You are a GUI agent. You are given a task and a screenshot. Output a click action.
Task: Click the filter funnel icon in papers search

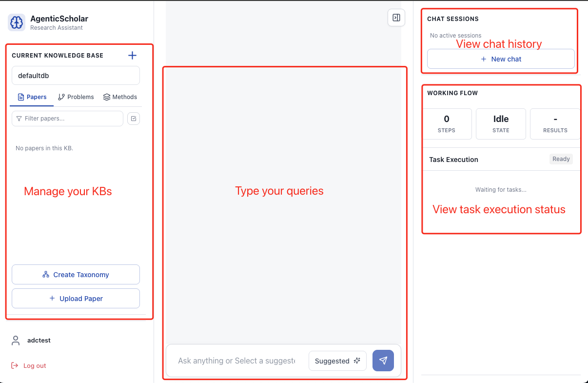[19, 119]
